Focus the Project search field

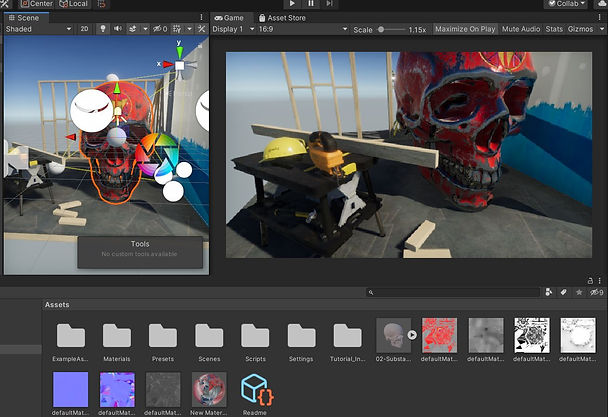453,292
